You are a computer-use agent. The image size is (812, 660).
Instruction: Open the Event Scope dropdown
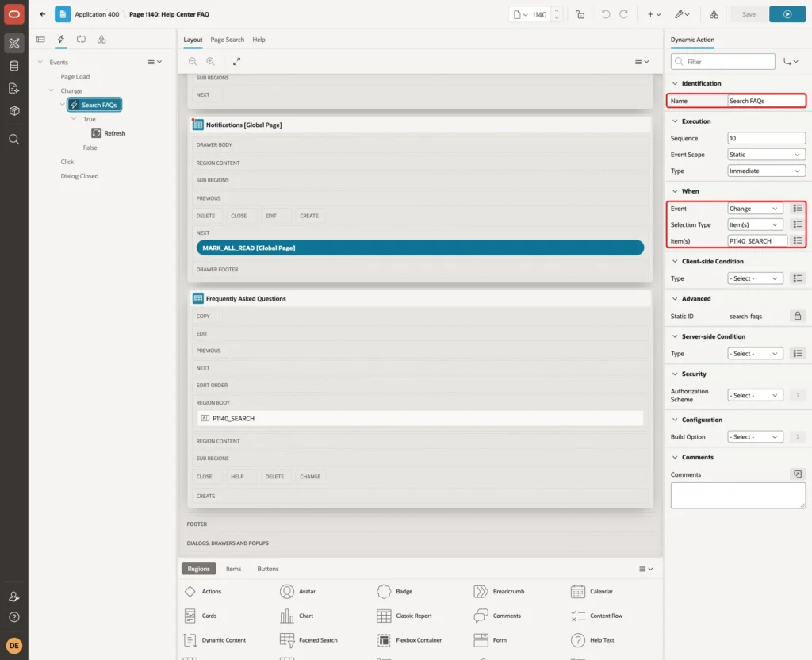(x=766, y=155)
